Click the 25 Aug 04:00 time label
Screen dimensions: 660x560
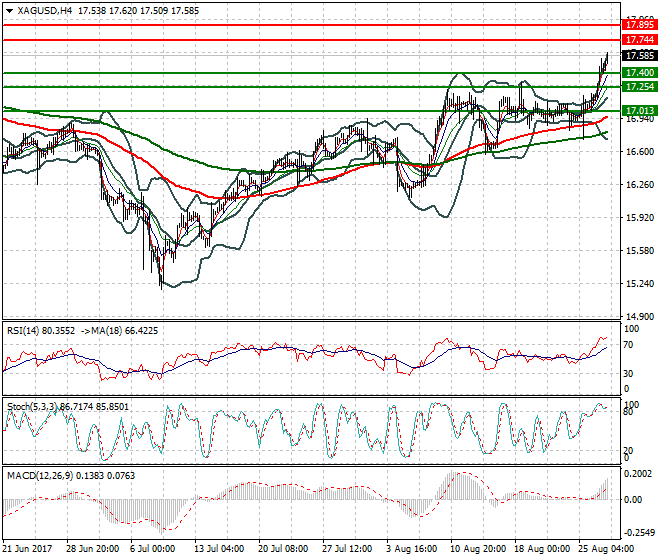[x=606, y=549]
